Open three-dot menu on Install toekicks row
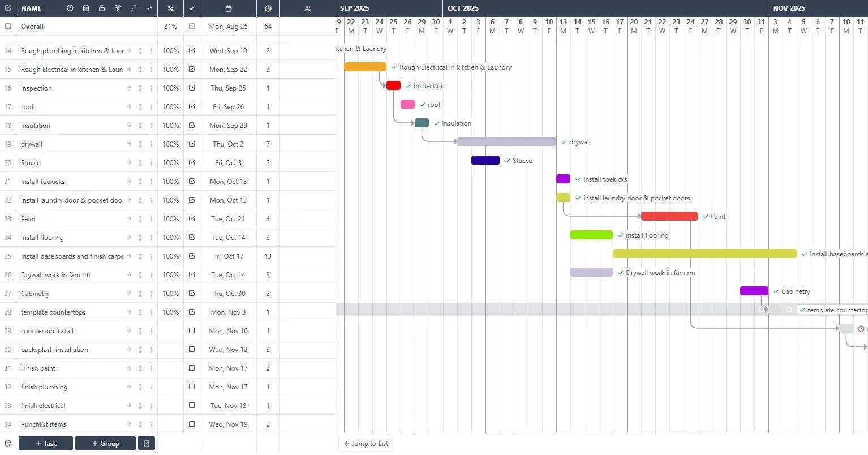The width and height of the screenshot is (868, 455). (152, 181)
